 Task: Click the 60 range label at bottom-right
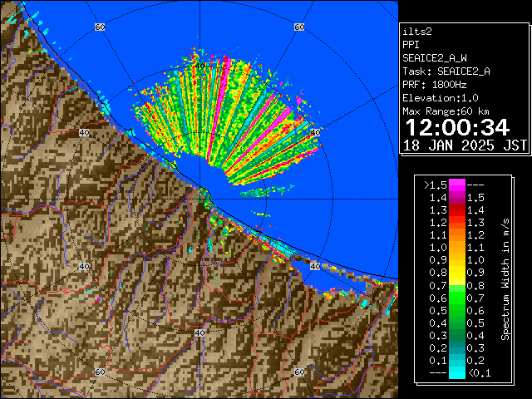click(x=299, y=372)
